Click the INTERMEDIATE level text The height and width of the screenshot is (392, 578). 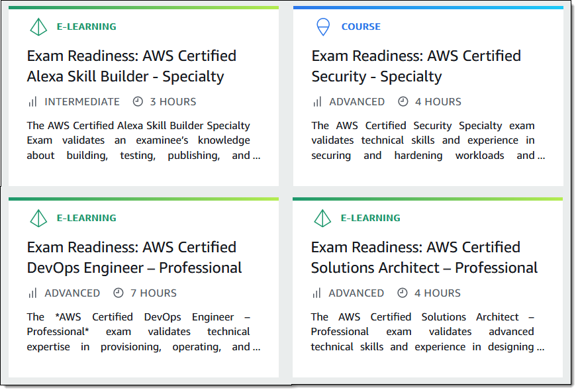pos(82,102)
